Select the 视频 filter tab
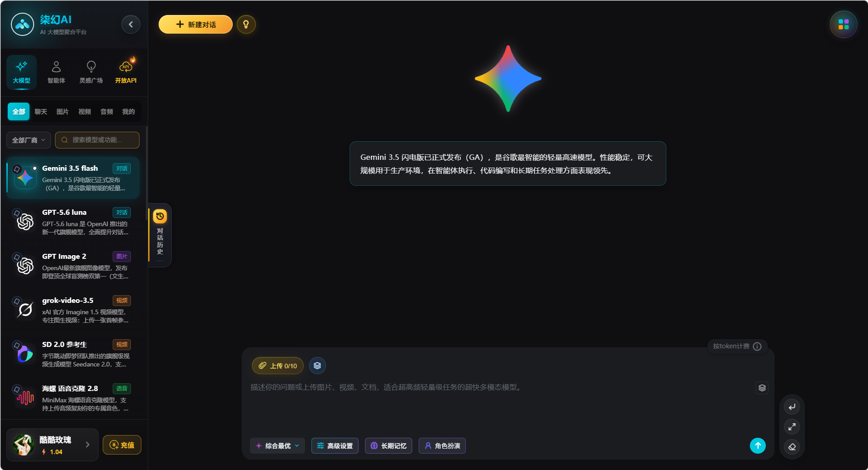This screenshot has width=868, height=470. pyautogui.click(x=85, y=112)
